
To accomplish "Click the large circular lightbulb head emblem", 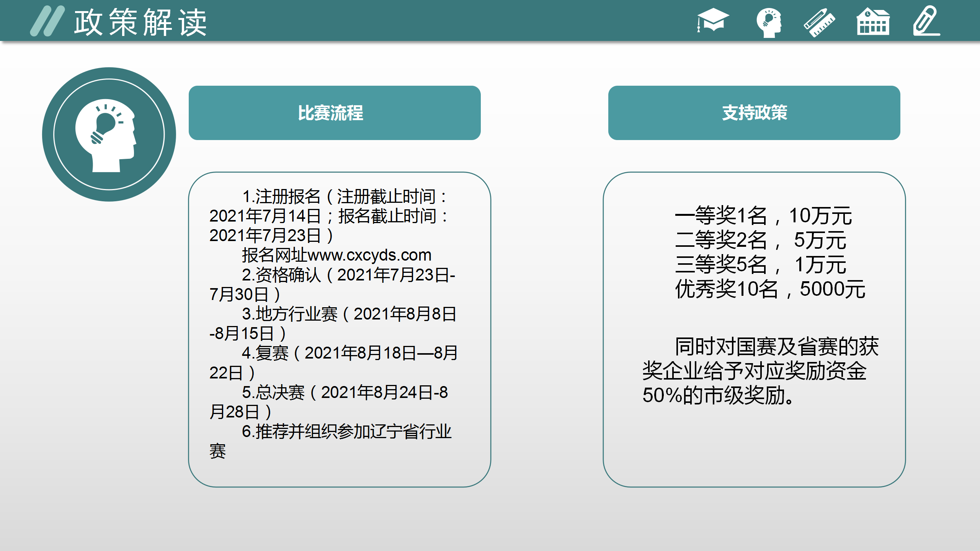I will click(x=109, y=134).
